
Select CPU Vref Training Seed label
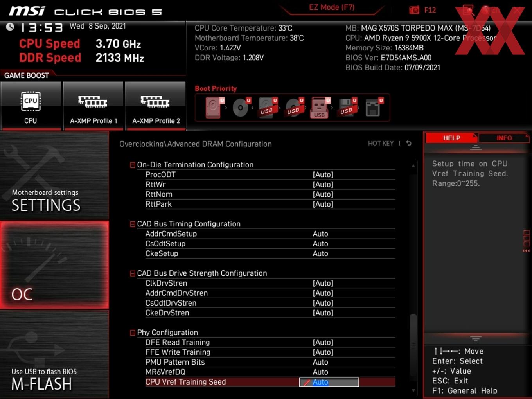pyautogui.click(x=185, y=382)
